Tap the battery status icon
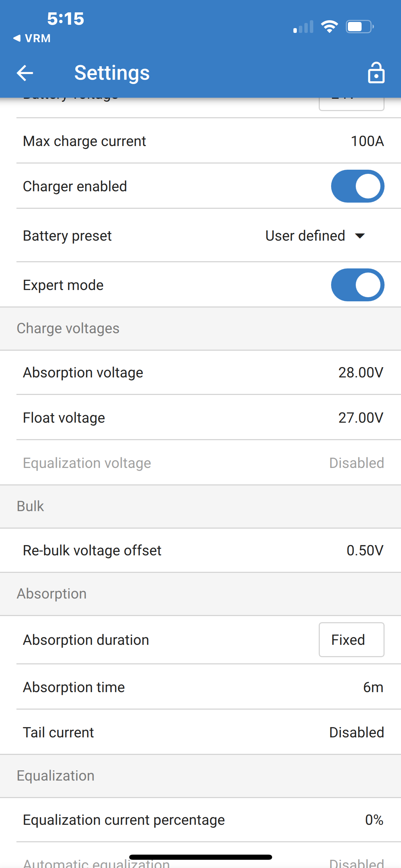 (359, 27)
